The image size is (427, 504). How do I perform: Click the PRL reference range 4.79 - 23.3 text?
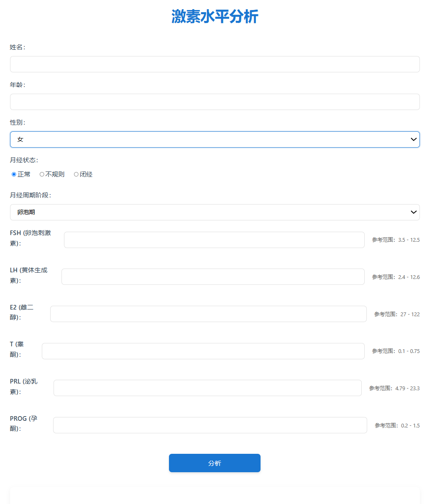394,389
